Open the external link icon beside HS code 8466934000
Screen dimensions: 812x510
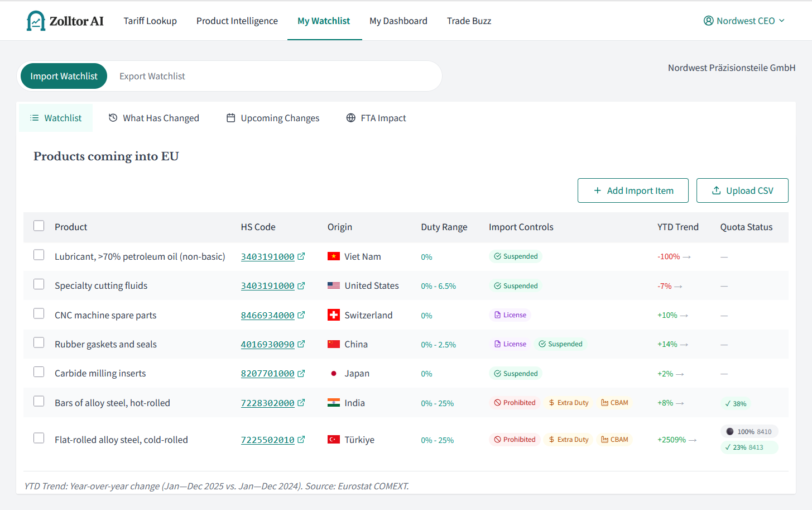301,314
